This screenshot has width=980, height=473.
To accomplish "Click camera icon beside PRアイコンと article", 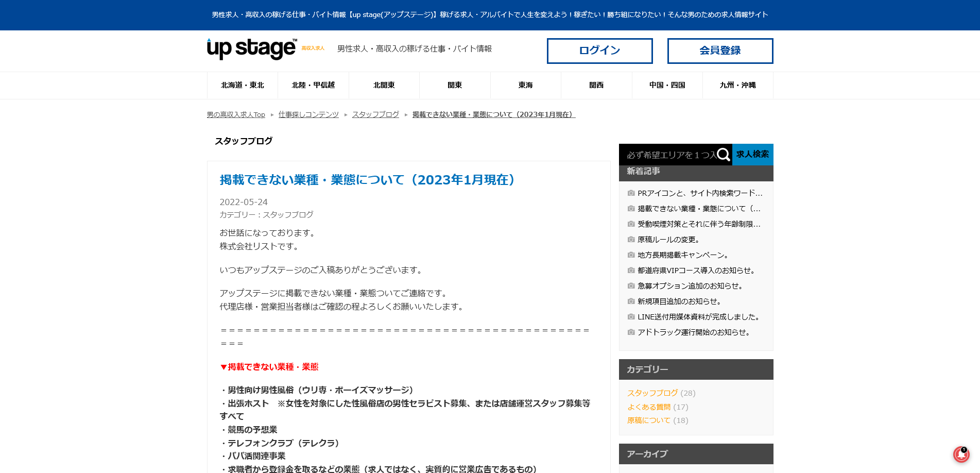I will [631, 193].
